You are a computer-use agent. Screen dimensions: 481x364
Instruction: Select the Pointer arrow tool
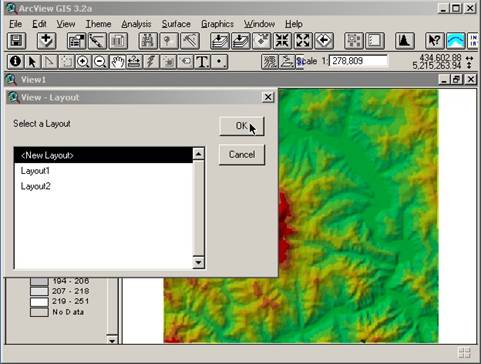(32, 62)
